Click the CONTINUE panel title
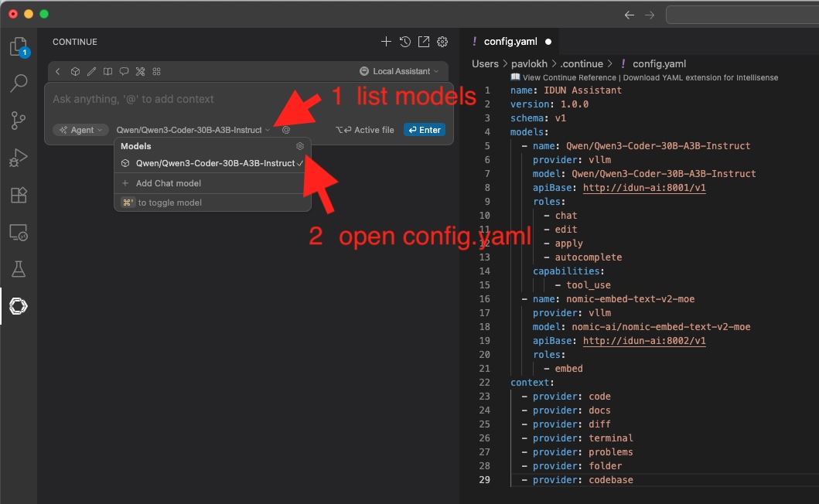Image resolution: width=819 pixels, height=504 pixels. pyautogui.click(x=75, y=42)
